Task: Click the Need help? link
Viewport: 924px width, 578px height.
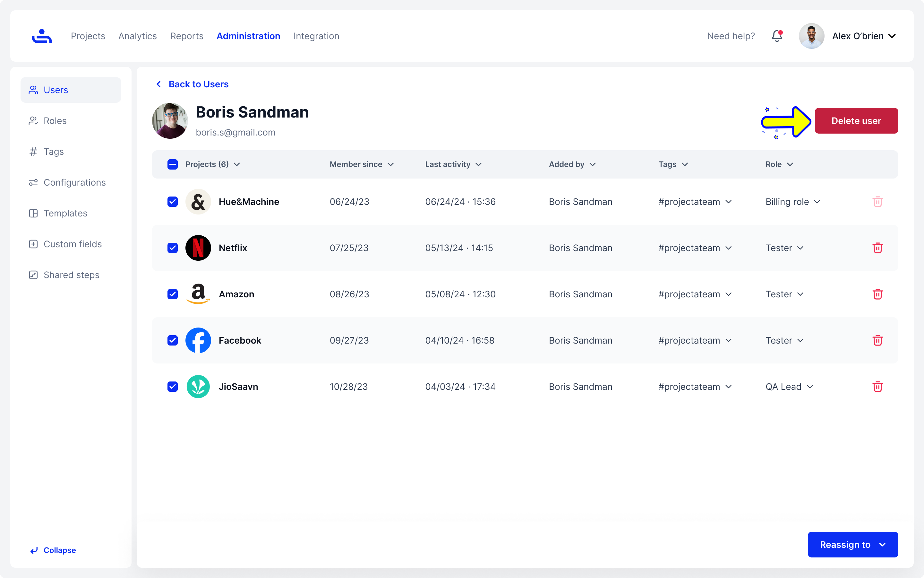Action: click(x=731, y=36)
